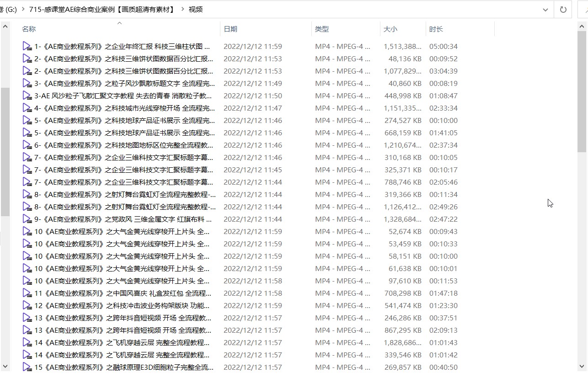Click navigation pane scrollbar up arrow
Image resolution: width=588 pixels, height=378 pixels.
point(5,27)
